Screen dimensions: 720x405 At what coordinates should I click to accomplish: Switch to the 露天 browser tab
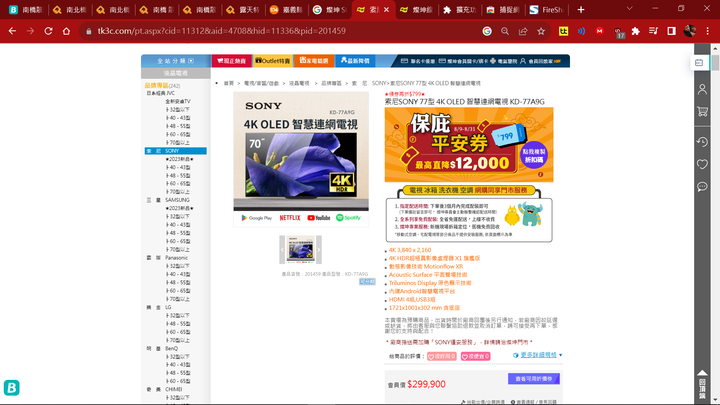point(243,10)
